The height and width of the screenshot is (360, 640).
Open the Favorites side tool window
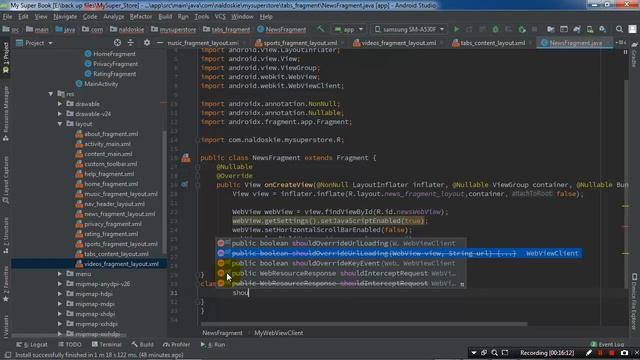tap(6, 284)
